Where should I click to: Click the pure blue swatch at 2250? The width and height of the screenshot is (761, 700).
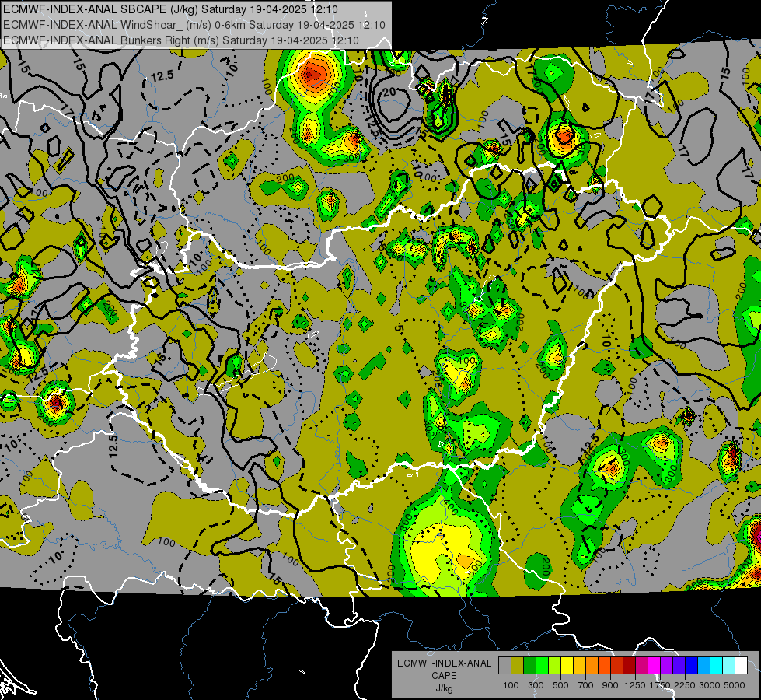click(692, 665)
